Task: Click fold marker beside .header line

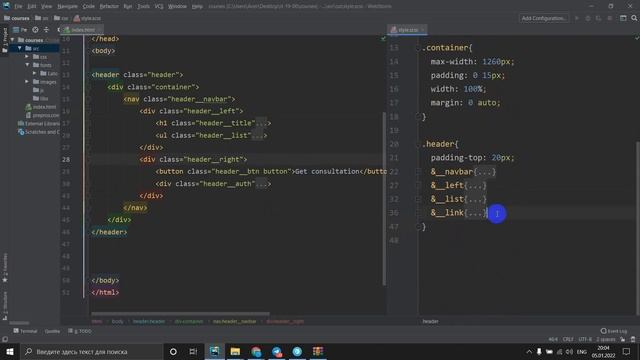Action: 418,144
